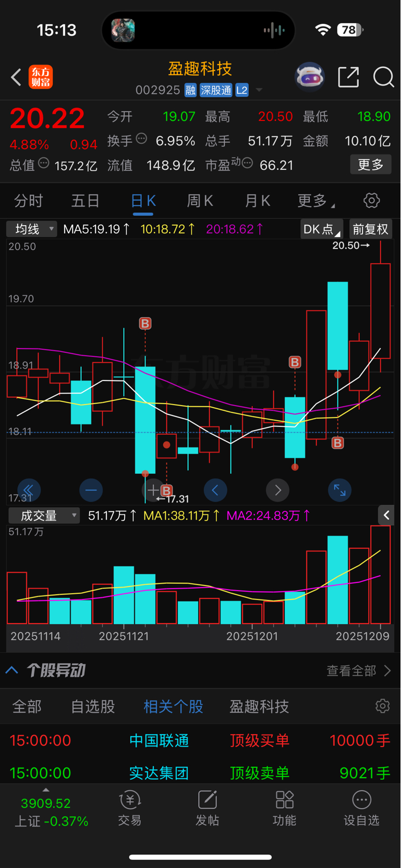Open the 均线 indicator dropdown
This screenshot has height=868, width=401.
pos(31,229)
